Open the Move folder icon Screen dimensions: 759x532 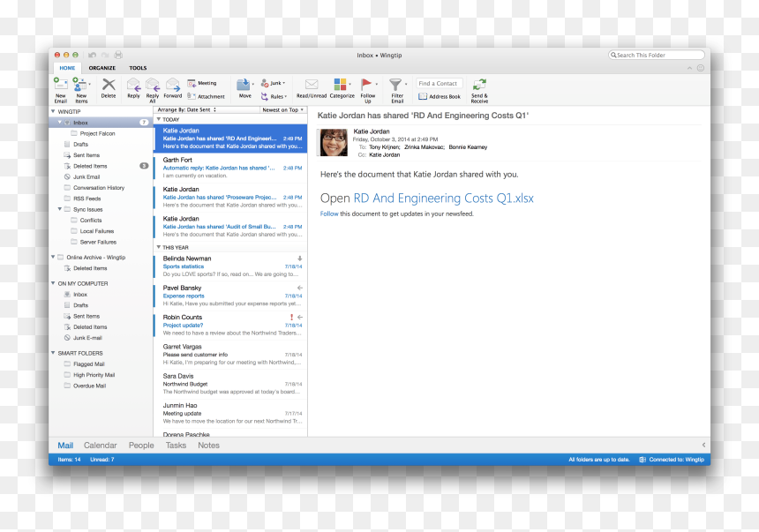coord(244,86)
